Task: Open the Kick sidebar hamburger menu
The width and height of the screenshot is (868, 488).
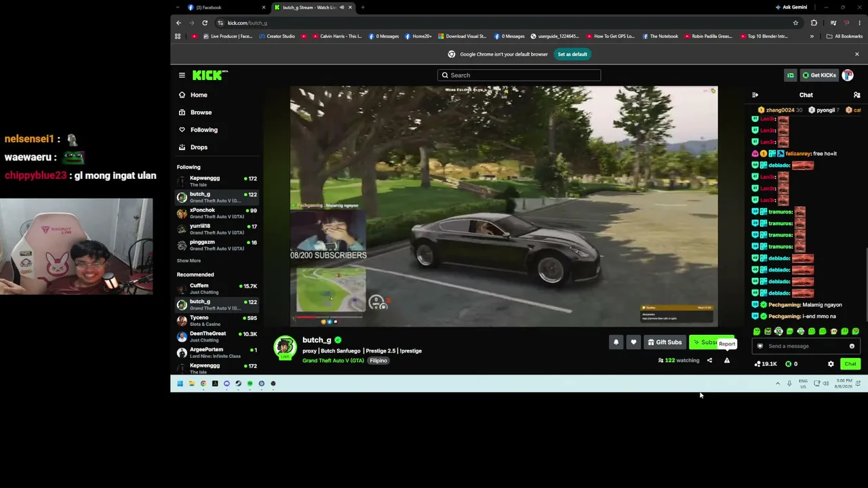Action: pyautogui.click(x=182, y=75)
